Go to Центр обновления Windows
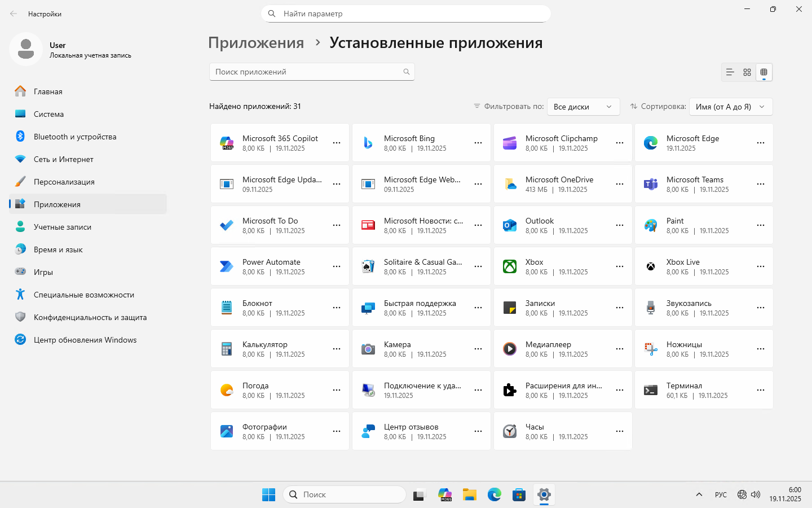This screenshot has height=508, width=812. [x=85, y=340]
